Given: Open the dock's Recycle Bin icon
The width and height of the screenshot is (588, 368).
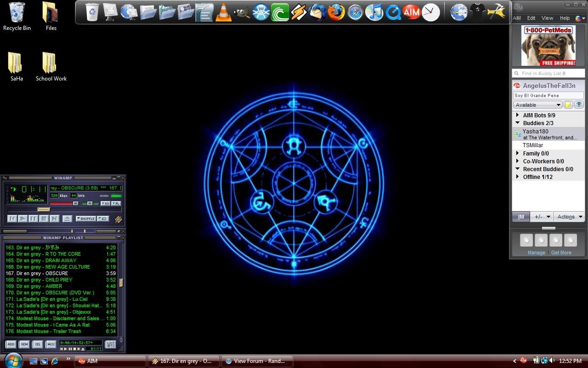Looking at the screenshot, I should click(92, 12).
